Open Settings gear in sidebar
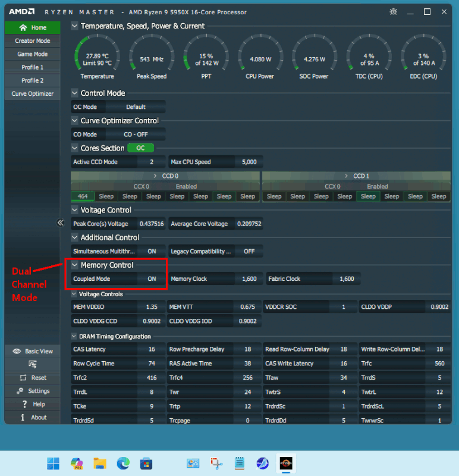Image resolution: width=459 pixels, height=476 pixels. pos(20,391)
